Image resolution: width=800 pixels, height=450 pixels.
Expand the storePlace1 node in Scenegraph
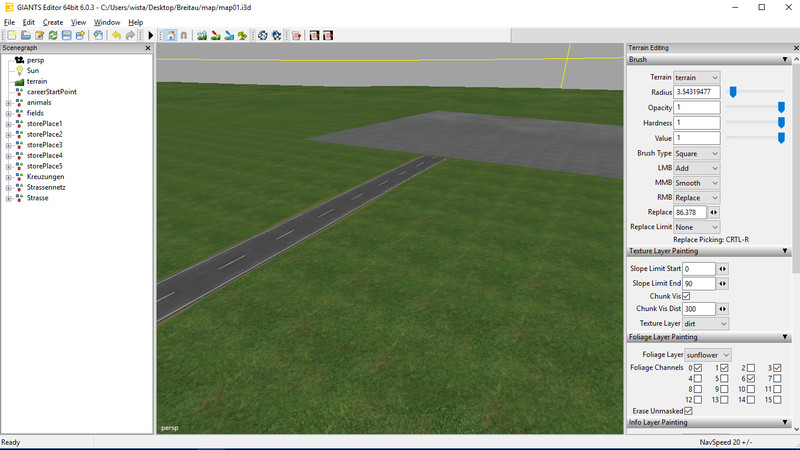coord(8,124)
